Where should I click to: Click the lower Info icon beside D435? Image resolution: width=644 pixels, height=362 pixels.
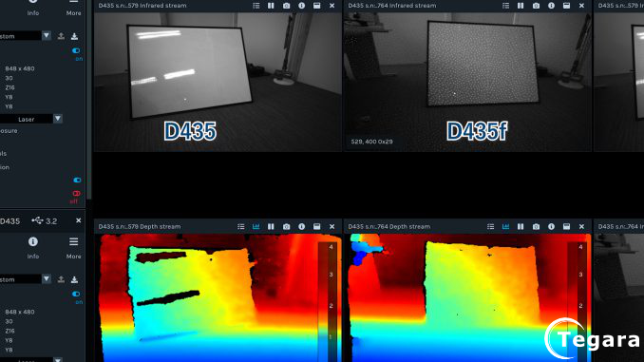(33, 242)
